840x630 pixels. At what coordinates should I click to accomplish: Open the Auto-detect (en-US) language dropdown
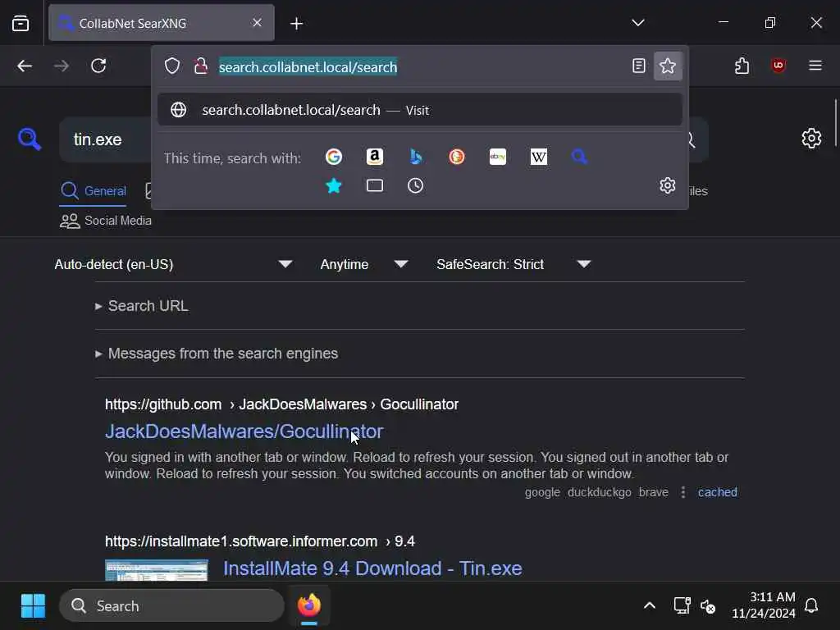point(174,264)
